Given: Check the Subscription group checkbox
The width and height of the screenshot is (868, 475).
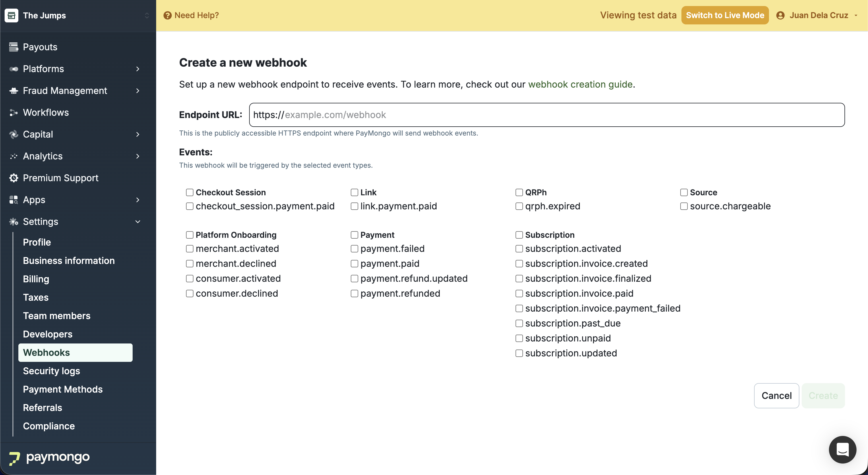Looking at the screenshot, I should (519, 235).
